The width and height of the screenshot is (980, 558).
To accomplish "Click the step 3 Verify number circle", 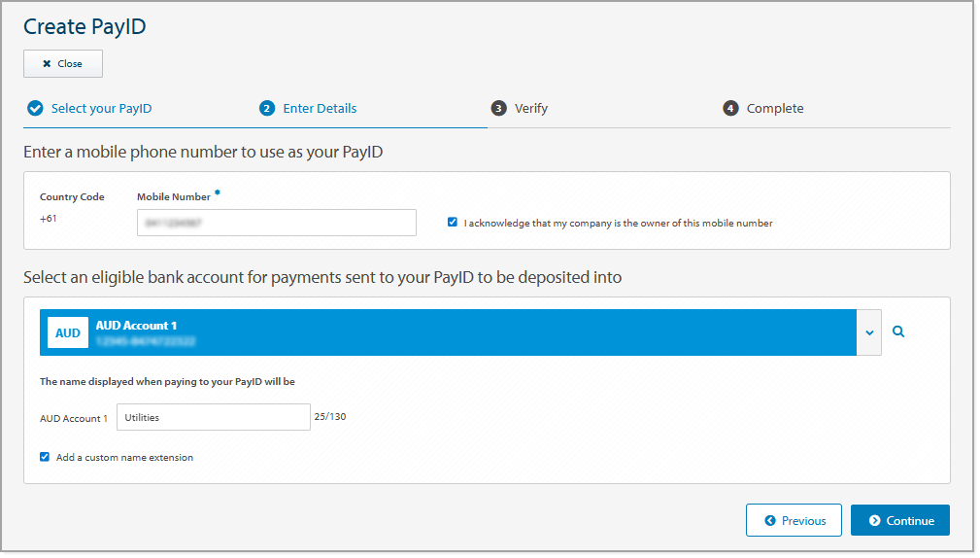I will pyautogui.click(x=498, y=108).
